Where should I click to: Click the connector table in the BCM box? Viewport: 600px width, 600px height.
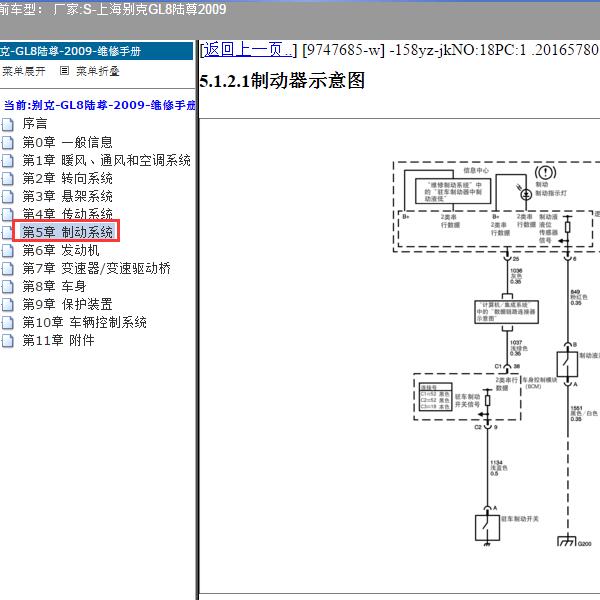click(x=436, y=397)
